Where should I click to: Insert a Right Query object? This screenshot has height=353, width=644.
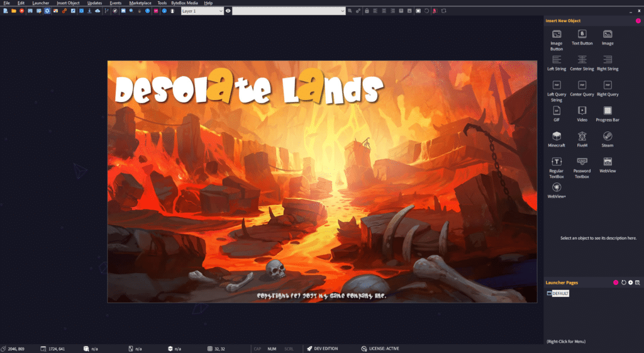(608, 89)
